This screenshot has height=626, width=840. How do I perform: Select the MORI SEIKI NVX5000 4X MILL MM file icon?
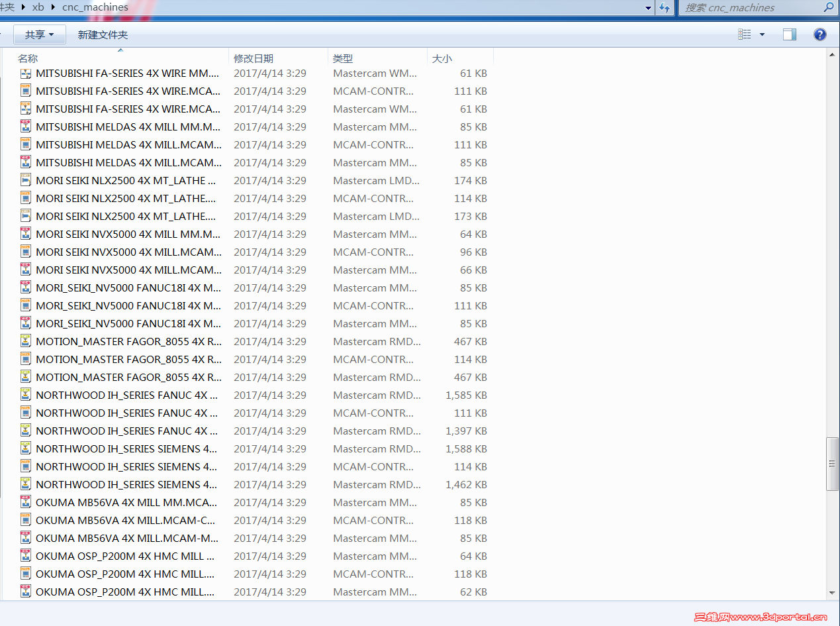[x=25, y=234]
